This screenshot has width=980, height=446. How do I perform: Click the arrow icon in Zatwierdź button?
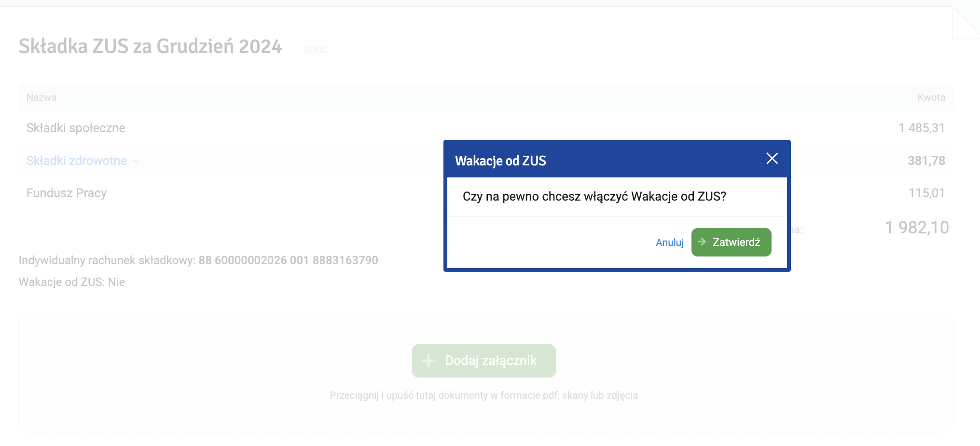(702, 242)
